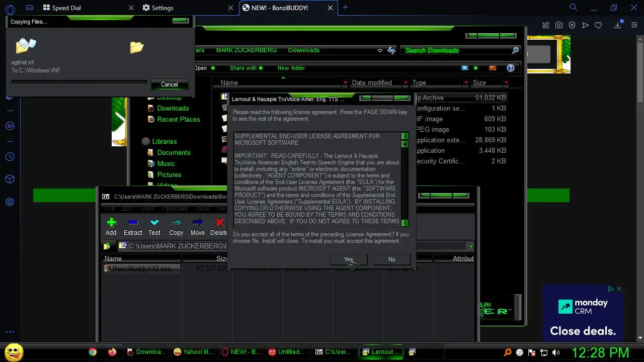Open Opera sidebar History clock icon
This screenshot has width=644, height=362.
(10, 157)
